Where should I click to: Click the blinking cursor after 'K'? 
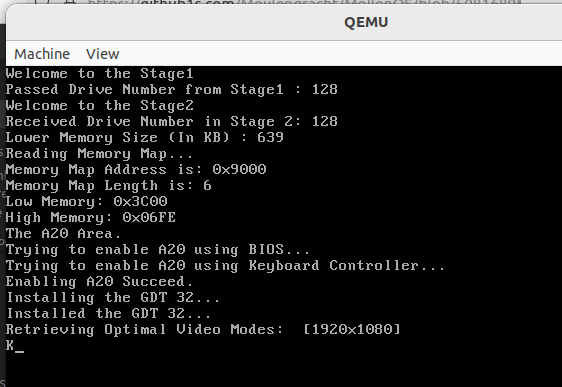19,351
